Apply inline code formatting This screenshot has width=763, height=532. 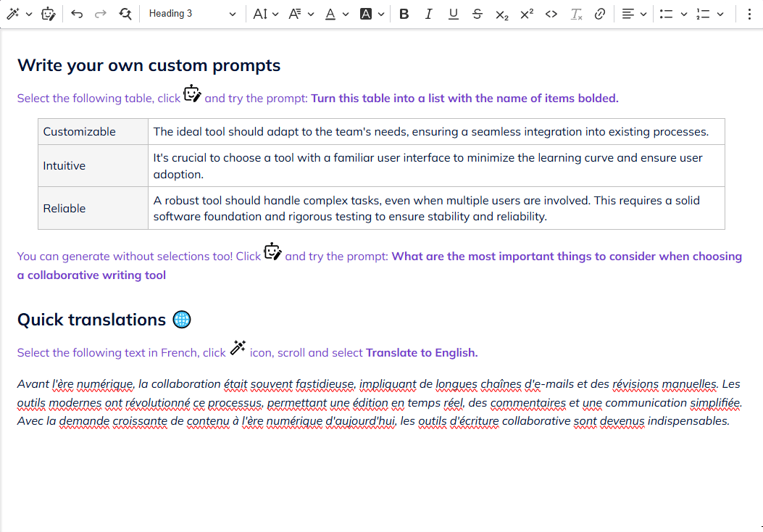[551, 14]
